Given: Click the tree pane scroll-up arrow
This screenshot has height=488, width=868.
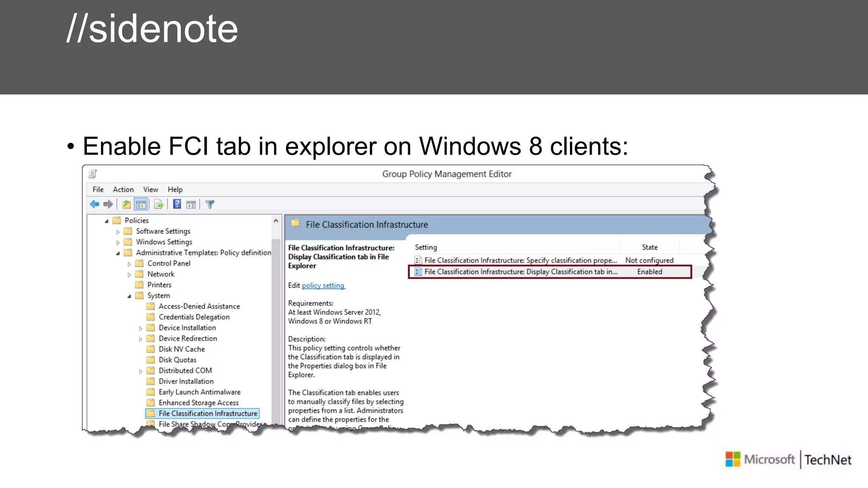Looking at the screenshot, I should (276, 221).
